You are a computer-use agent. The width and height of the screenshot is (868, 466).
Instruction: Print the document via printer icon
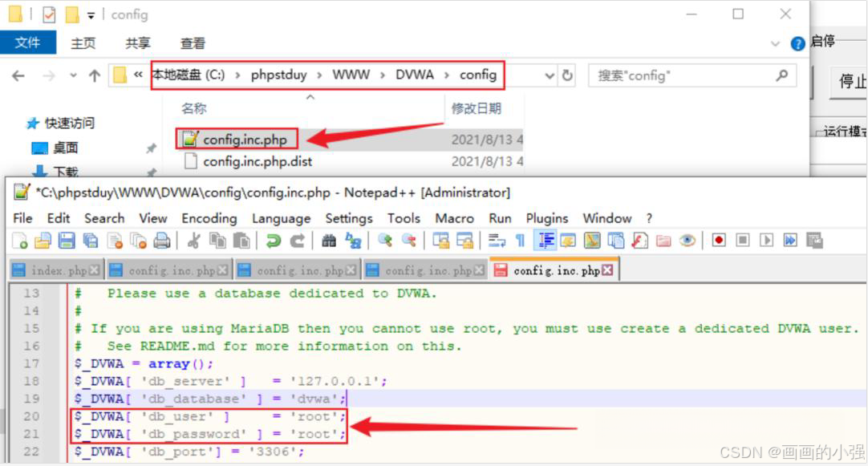point(161,241)
